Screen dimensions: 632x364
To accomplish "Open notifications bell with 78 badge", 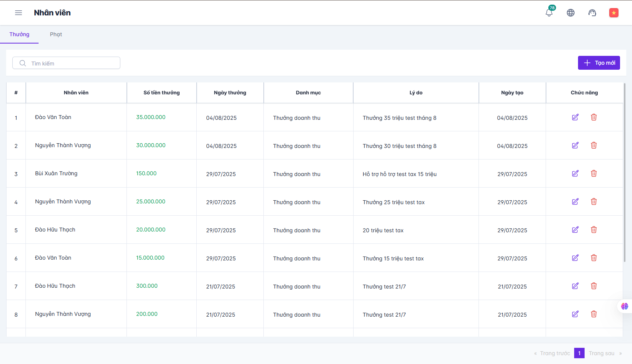I will click(549, 12).
